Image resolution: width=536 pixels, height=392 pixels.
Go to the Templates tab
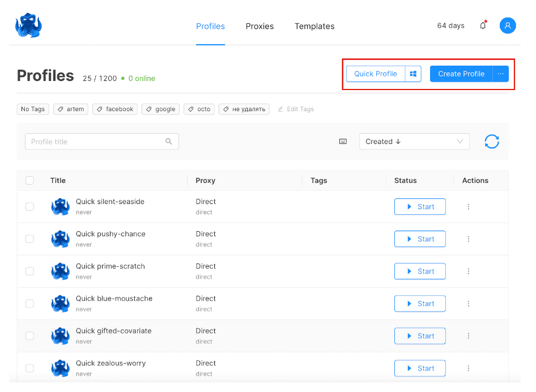point(314,26)
